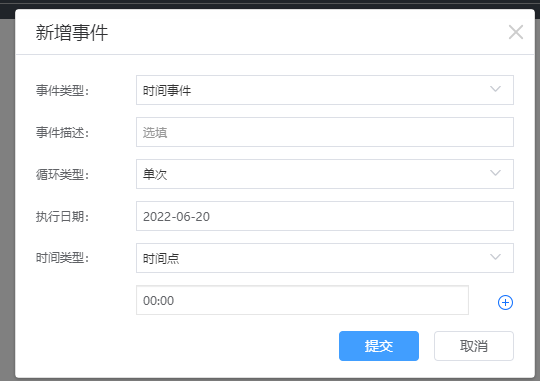Click the 新增事件 dialog title
Screen dimensions: 540x381
point(72,33)
